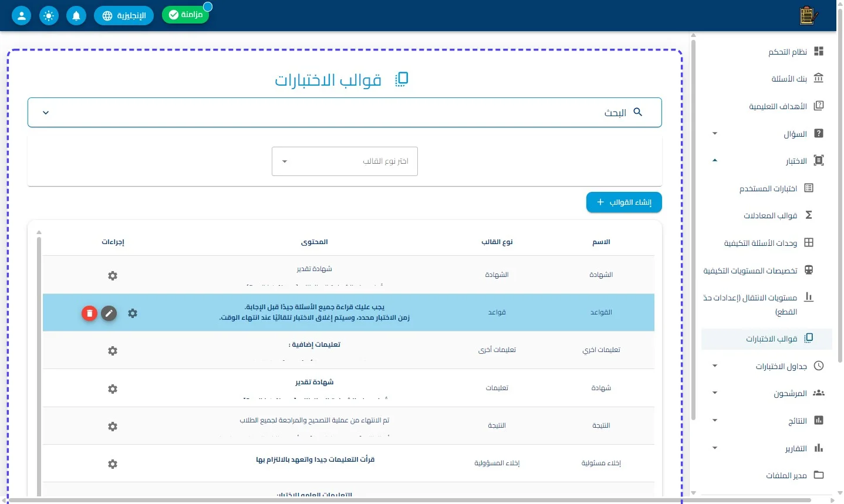Open the اختر نوع القالب dropdown

pyautogui.click(x=345, y=161)
